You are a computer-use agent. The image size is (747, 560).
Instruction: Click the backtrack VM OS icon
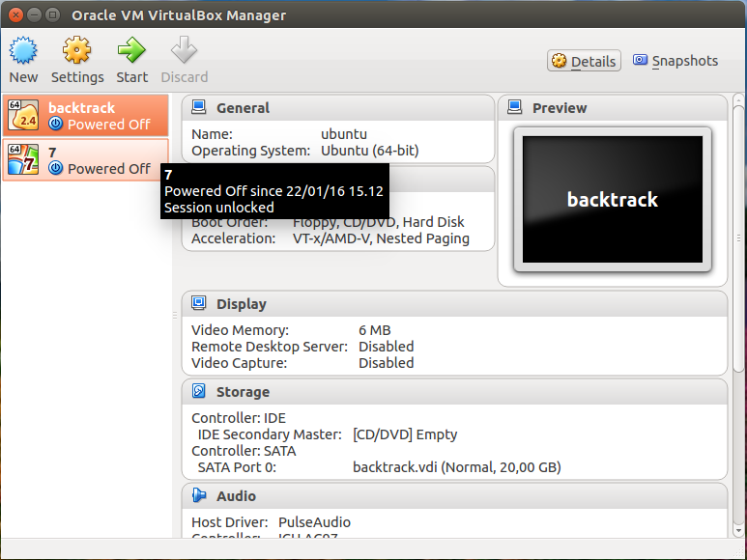click(23, 115)
